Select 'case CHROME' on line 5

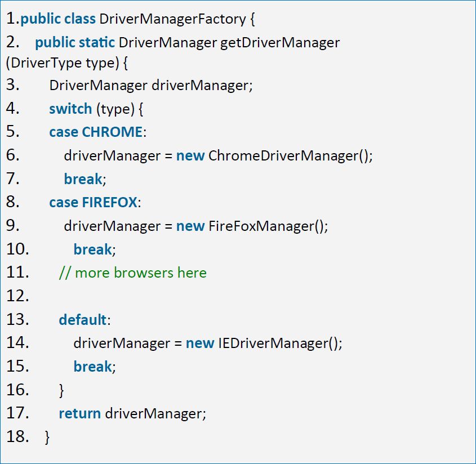[x=96, y=132]
